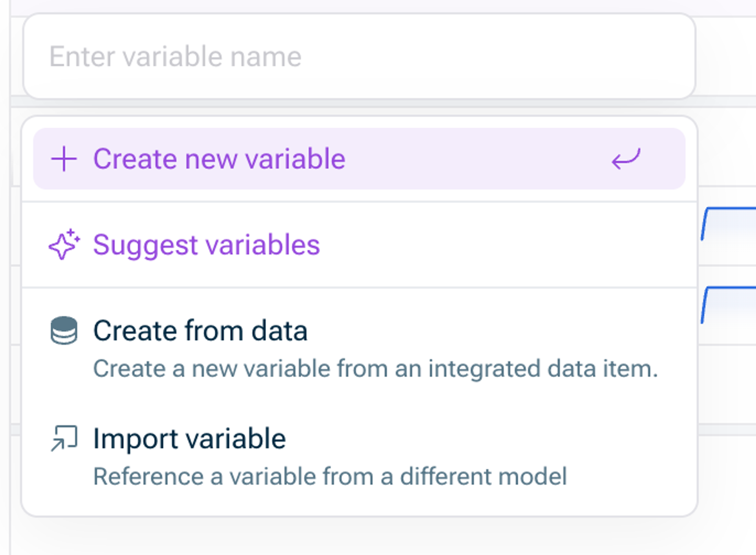Click blank area right of Create from data title

pos(487,331)
